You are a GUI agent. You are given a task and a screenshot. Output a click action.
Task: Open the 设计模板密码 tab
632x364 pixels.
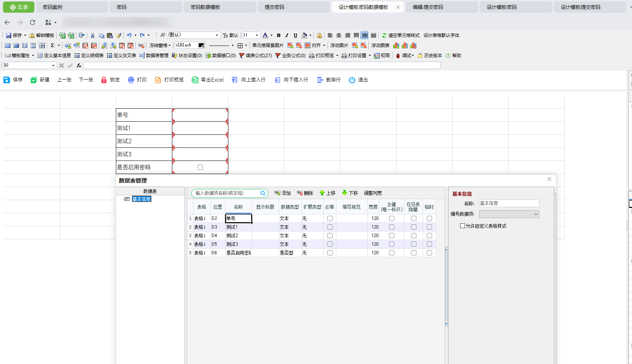point(502,7)
